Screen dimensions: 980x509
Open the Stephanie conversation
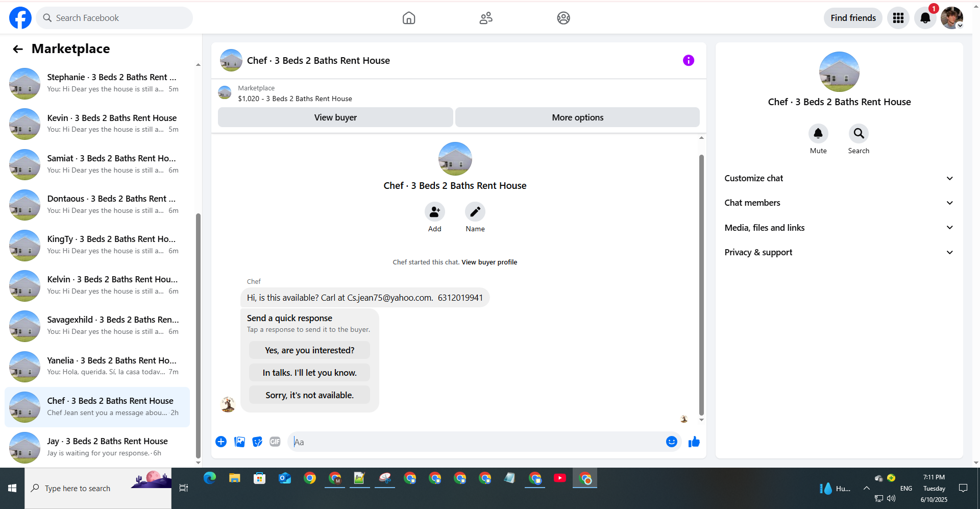(97, 83)
